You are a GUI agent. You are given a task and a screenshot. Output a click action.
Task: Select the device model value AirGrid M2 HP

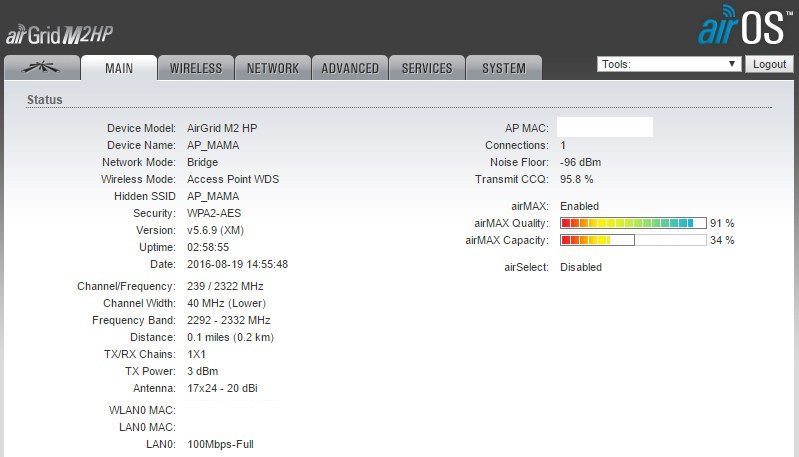(x=222, y=128)
